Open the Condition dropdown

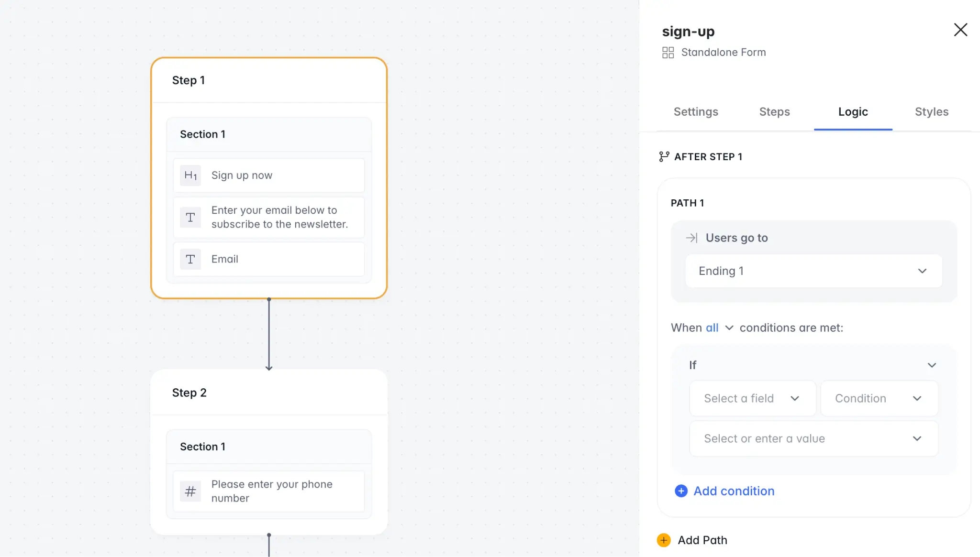tap(879, 398)
